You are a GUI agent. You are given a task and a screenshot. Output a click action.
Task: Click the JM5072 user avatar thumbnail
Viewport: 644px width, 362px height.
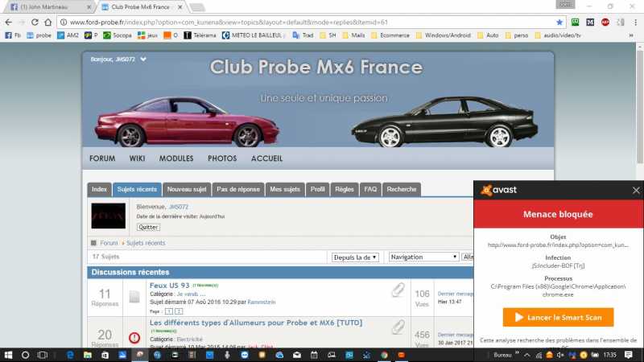tap(109, 216)
